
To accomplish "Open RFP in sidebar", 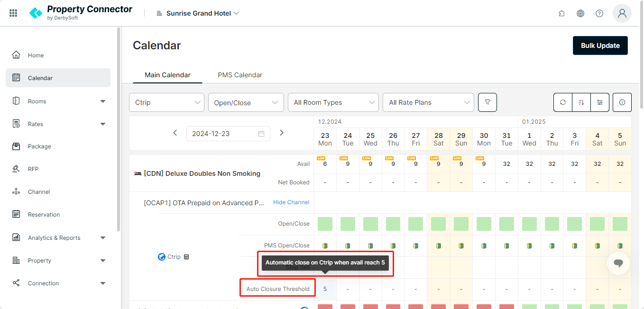I will (58, 169).
